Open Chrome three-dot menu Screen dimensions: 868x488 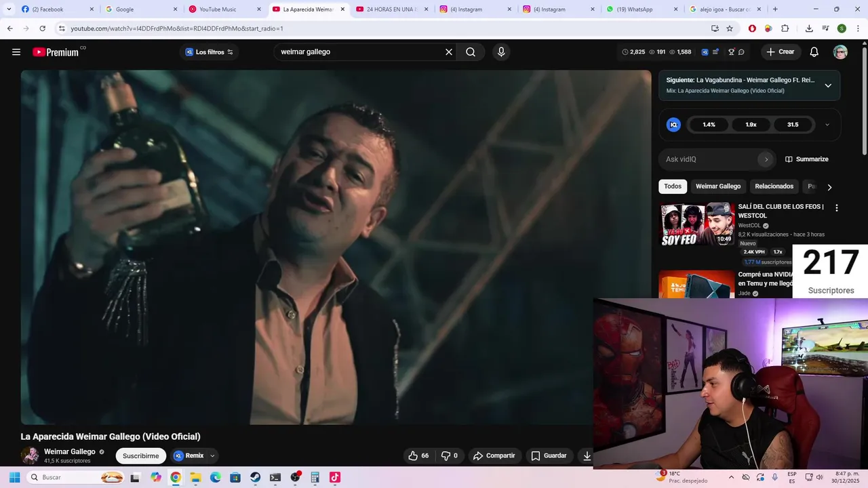(x=856, y=28)
